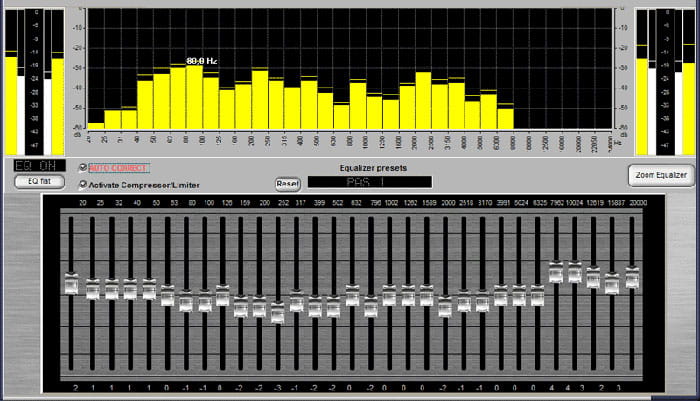Click the 632 Hz band fader knob
This screenshot has width=700, height=401.
pyautogui.click(x=352, y=296)
